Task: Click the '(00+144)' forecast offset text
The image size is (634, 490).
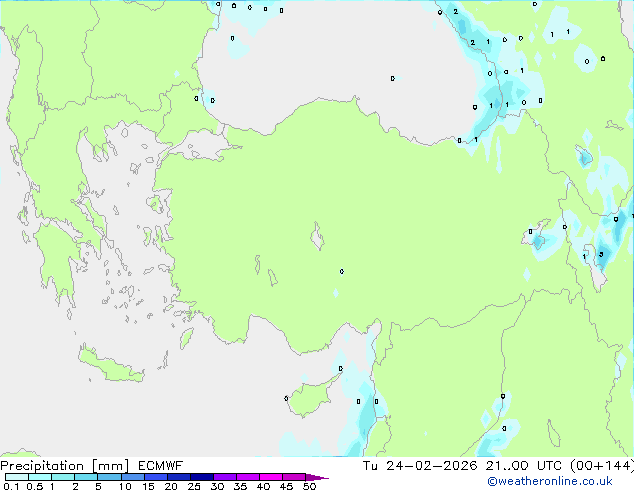Action: coord(602,466)
